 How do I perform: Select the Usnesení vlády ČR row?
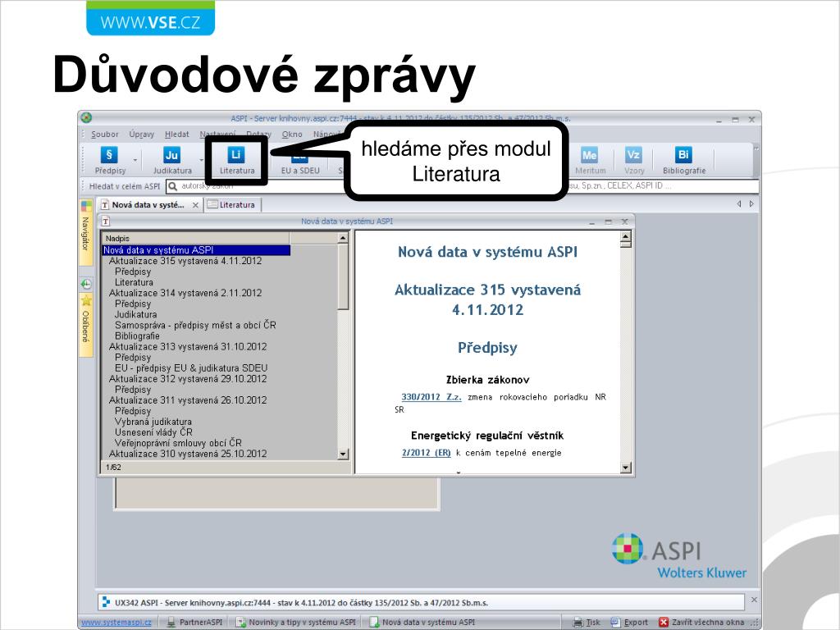[153, 432]
